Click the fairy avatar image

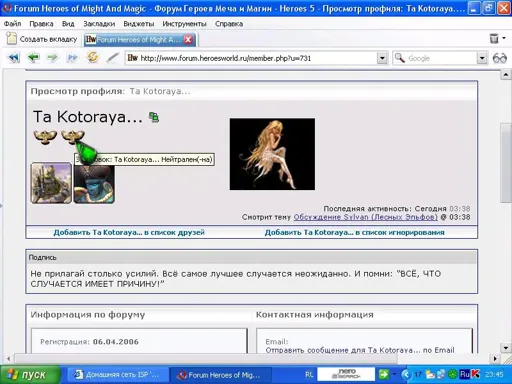[272, 154]
